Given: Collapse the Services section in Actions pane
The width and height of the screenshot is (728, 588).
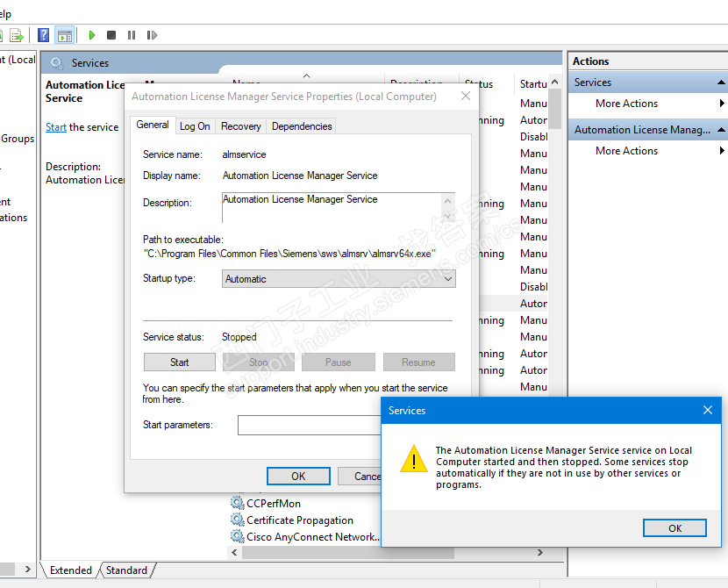Looking at the screenshot, I should [x=721, y=82].
